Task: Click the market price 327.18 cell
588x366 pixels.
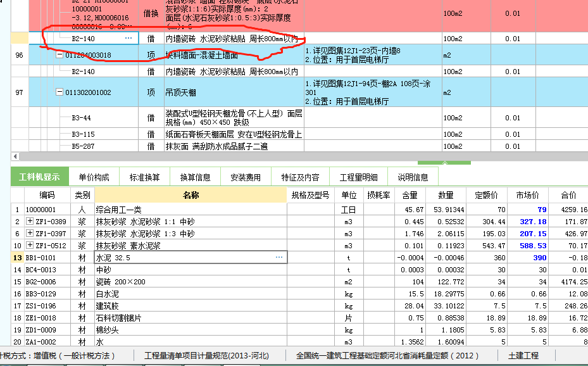Action: coord(527,222)
